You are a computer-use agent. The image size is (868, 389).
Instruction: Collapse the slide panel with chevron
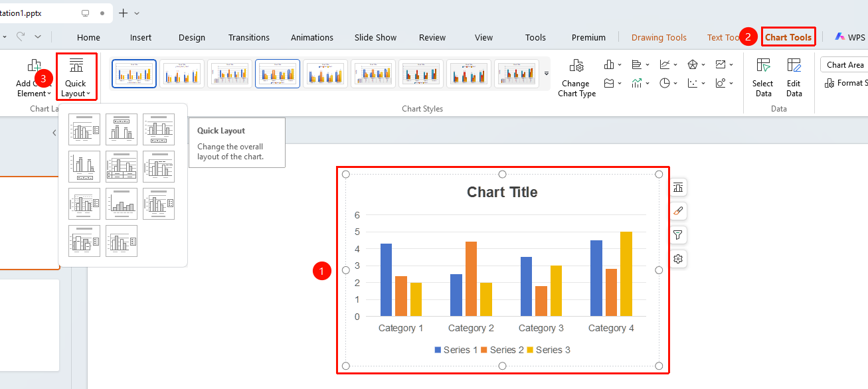pos(54,133)
